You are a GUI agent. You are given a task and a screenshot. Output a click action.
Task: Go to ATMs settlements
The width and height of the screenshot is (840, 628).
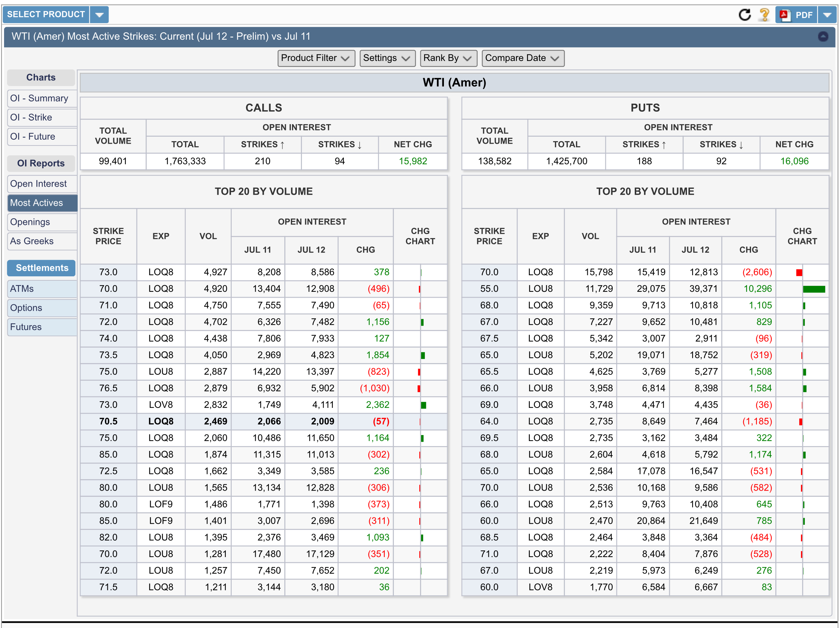tap(22, 289)
